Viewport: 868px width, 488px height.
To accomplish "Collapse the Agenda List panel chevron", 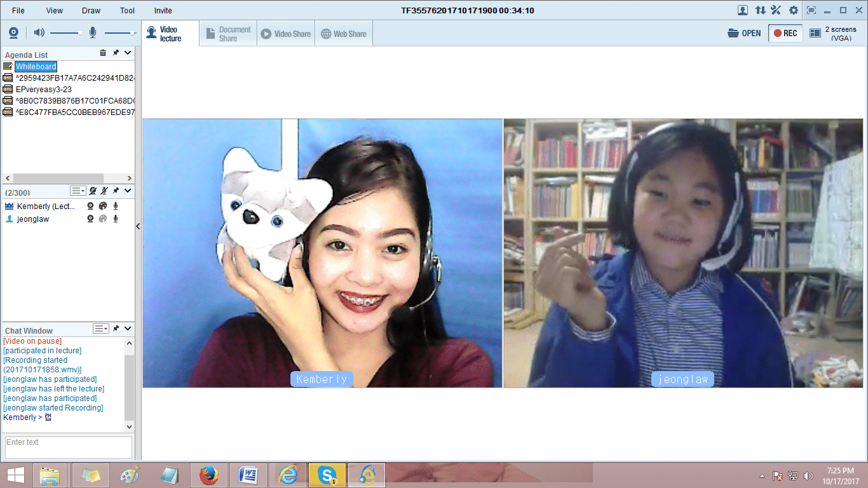I will tap(128, 53).
